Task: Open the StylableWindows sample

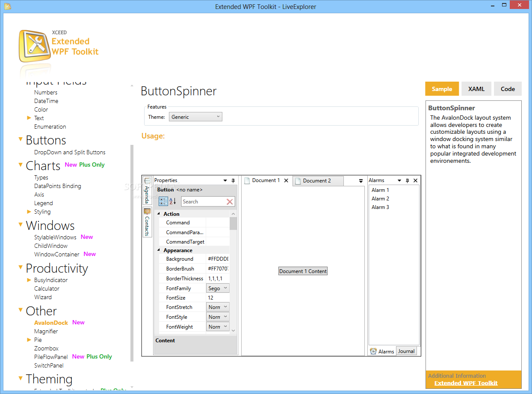Action: 55,237
